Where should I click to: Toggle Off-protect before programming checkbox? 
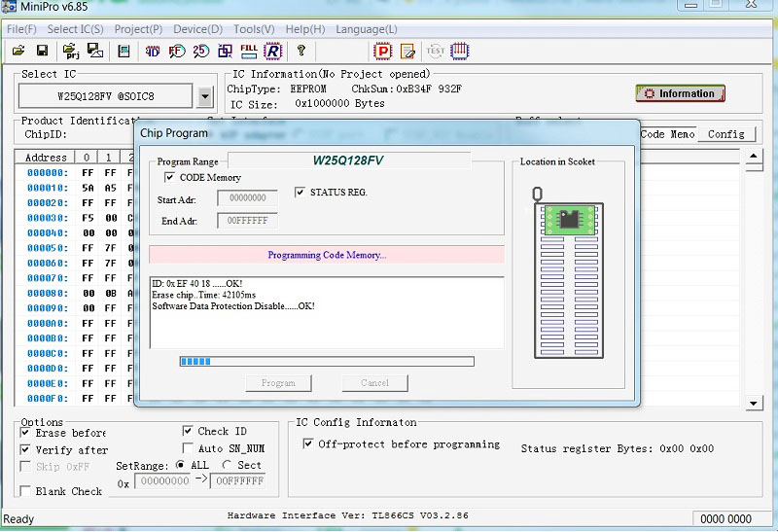(x=307, y=443)
